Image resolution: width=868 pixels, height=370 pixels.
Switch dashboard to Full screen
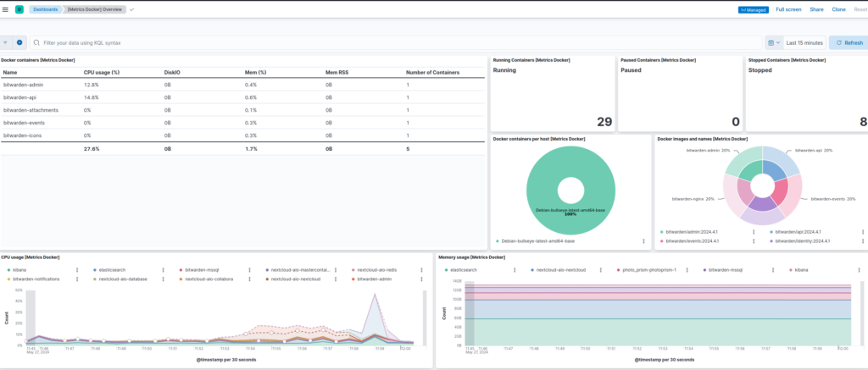point(787,9)
